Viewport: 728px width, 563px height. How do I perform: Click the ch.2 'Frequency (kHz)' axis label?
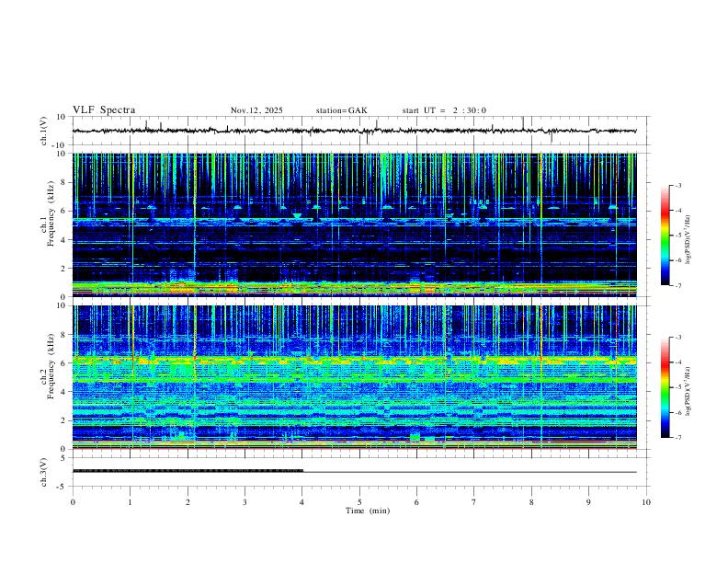pyautogui.click(x=51, y=365)
